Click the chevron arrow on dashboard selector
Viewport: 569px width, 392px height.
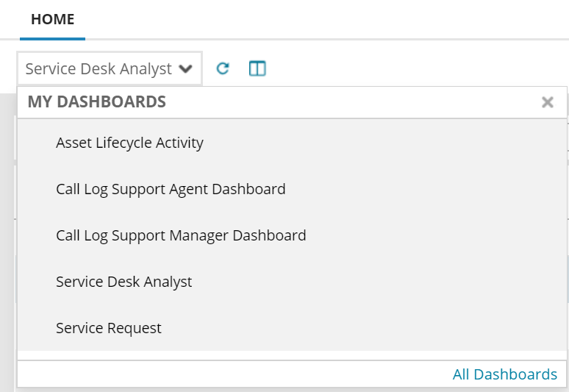point(186,68)
